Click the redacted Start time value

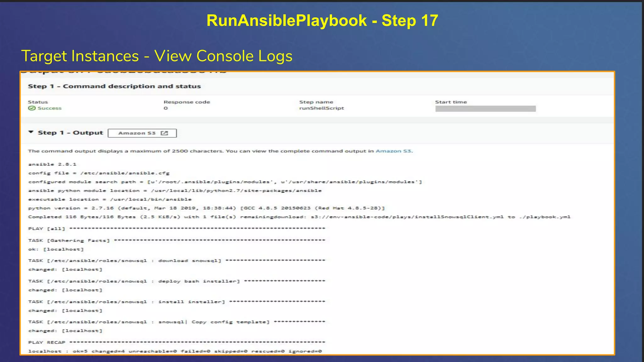[486, 109]
